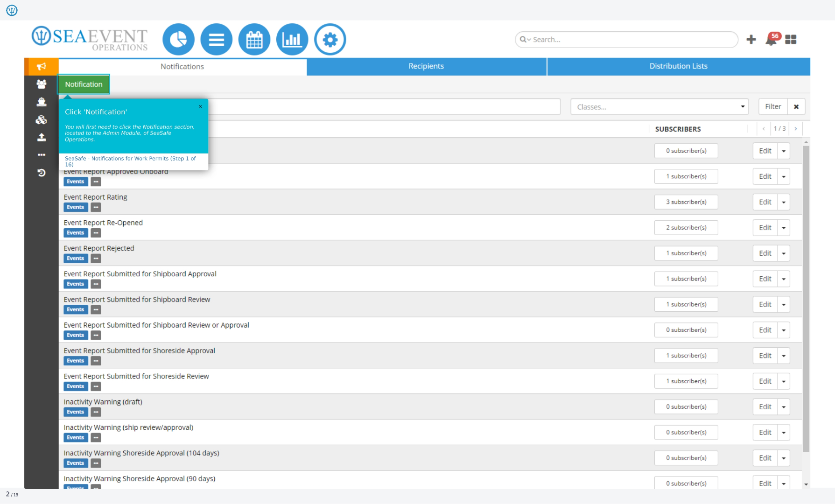This screenshot has height=504, width=835.
Task: Click ellipsis tag under Event Report Rating
Action: (x=96, y=207)
